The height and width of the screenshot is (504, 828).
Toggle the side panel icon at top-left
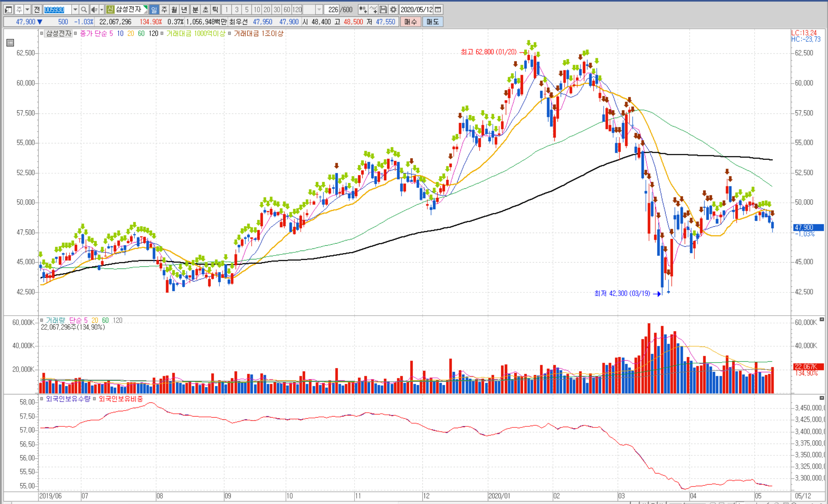(x=8, y=9)
